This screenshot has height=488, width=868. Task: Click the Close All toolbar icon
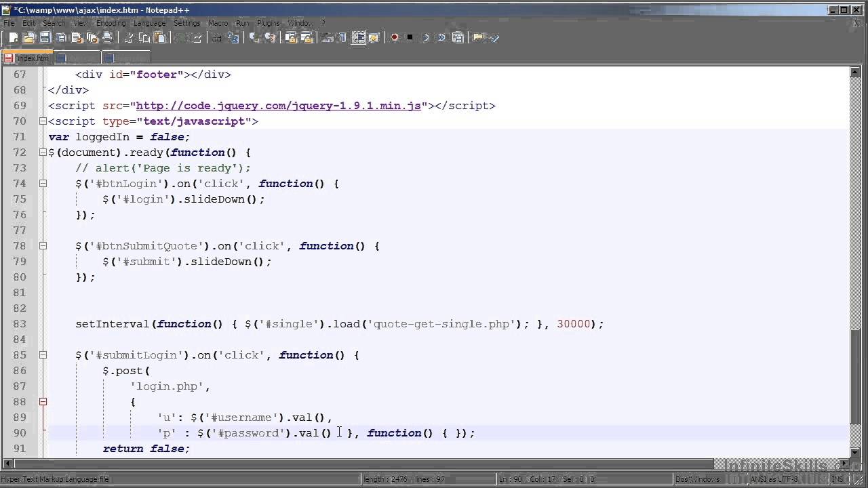[92, 38]
